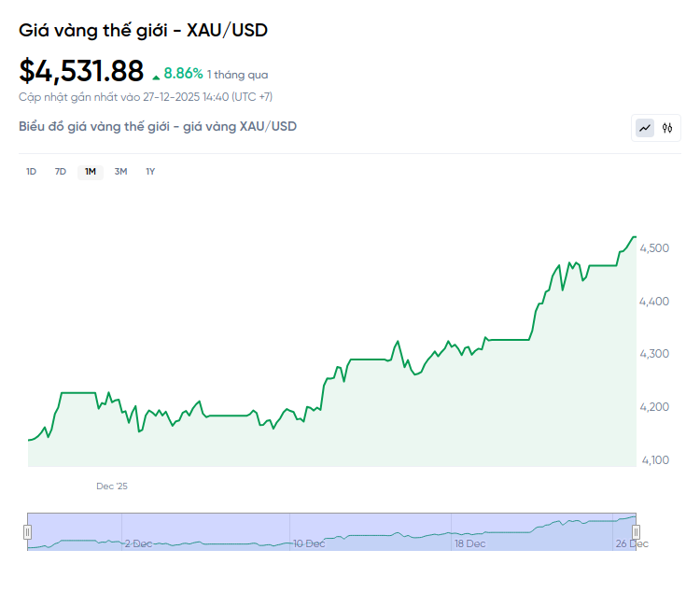Image resolution: width=700 pixels, height=592 pixels.
Task: Click the 10 Dec navigator marker
Action: [x=309, y=543]
